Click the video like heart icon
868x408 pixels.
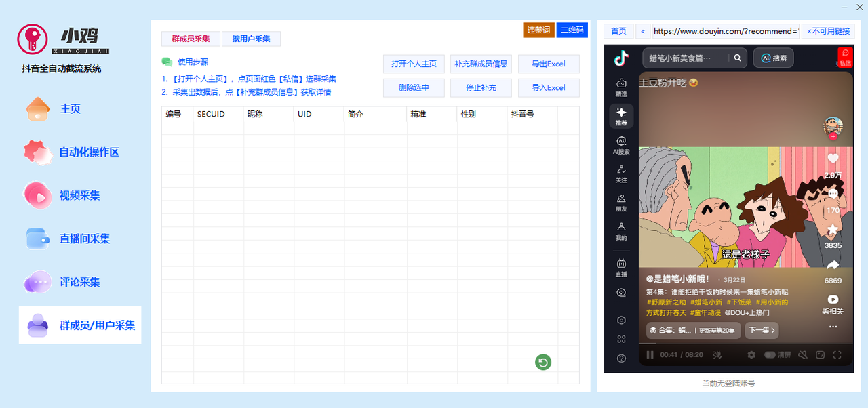coord(833,159)
